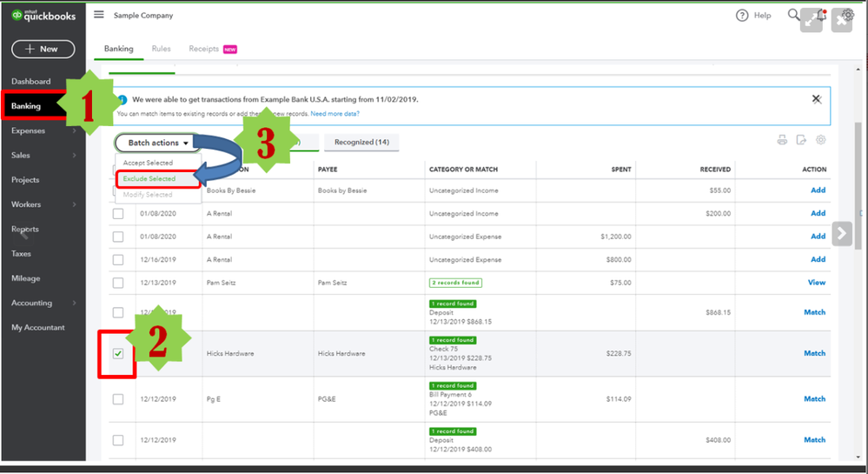This screenshot has height=474, width=868.
Task: Open the hamburger navigation menu icon
Action: click(x=98, y=15)
